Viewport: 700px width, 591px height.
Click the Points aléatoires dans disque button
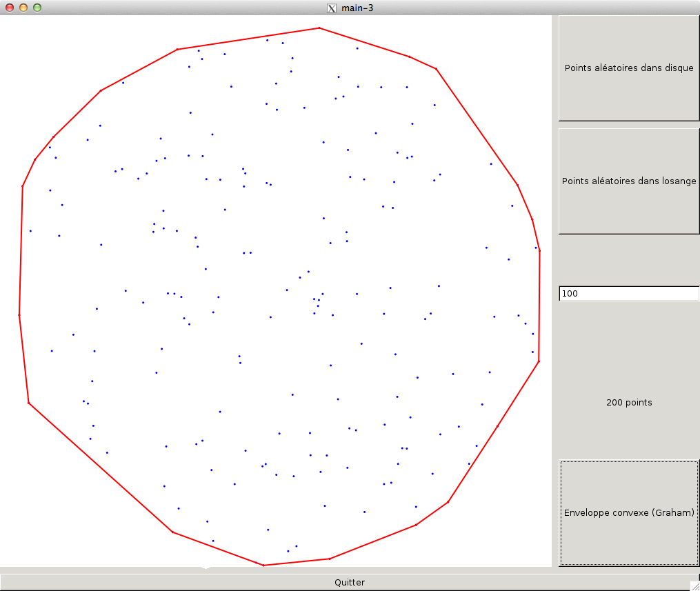(x=628, y=68)
